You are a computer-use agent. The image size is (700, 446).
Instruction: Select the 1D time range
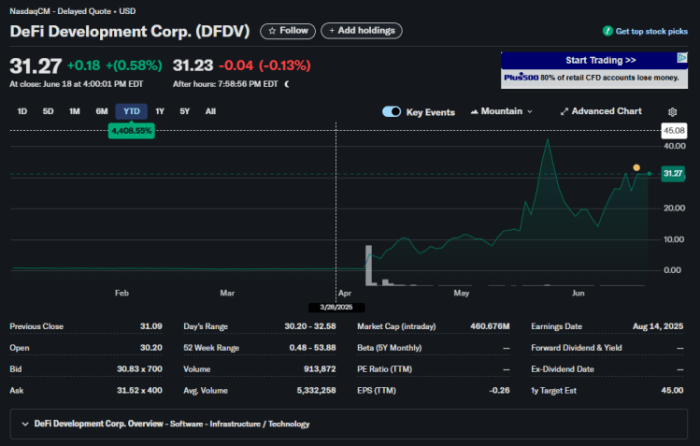pos(23,111)
